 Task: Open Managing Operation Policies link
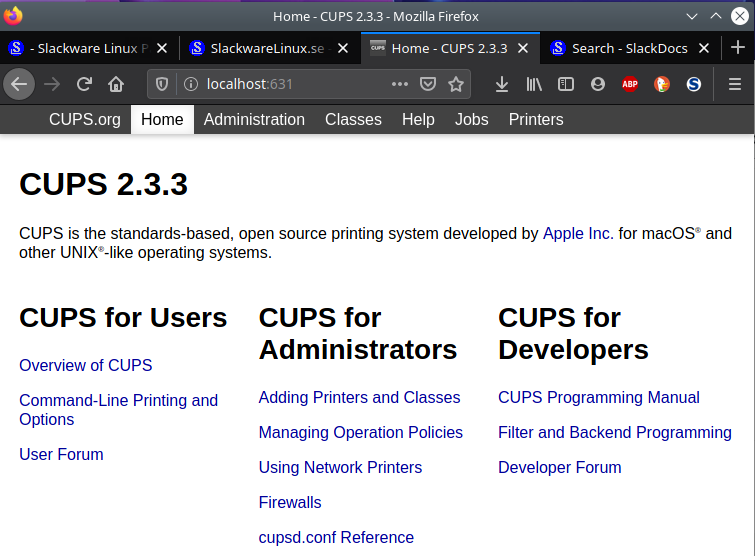(x=361, y=433)
